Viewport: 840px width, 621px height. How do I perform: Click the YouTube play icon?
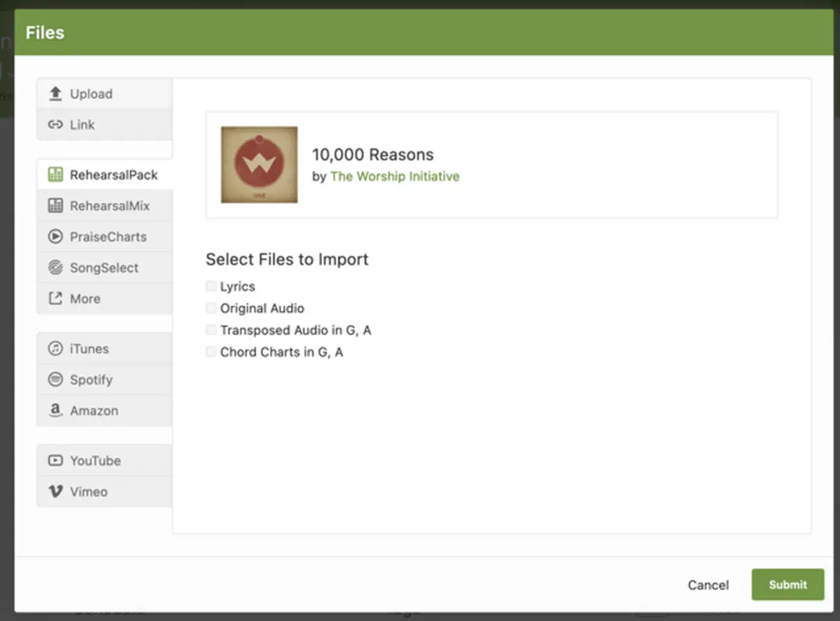(55, 460)
